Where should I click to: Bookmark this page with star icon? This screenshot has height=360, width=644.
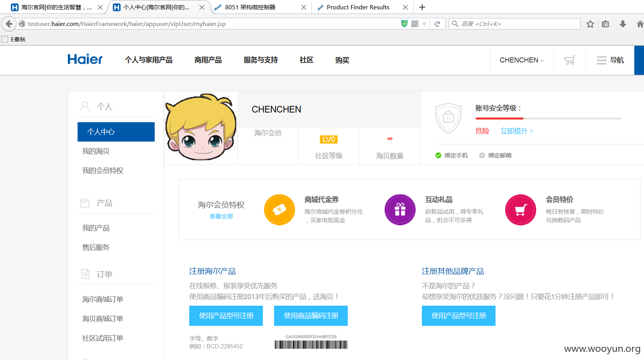[590, 24]
